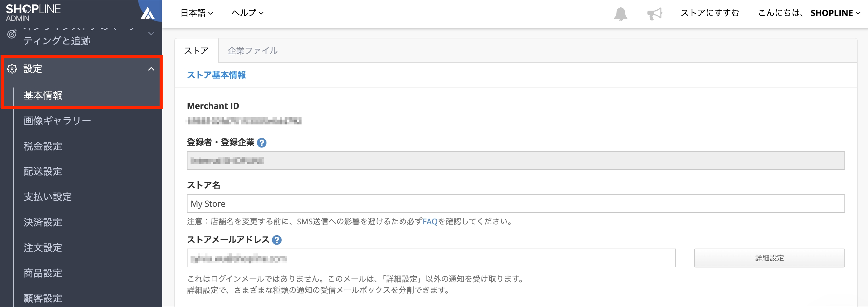
Task: Open 配送設定 in the sidebar
Action: 43,171
